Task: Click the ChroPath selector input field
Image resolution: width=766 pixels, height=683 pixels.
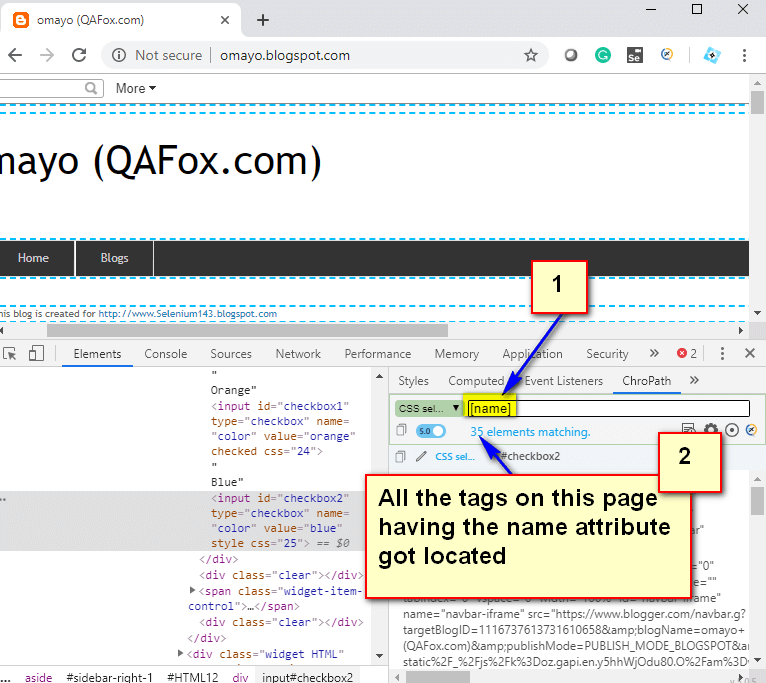Action: click(x=608, y=408)
